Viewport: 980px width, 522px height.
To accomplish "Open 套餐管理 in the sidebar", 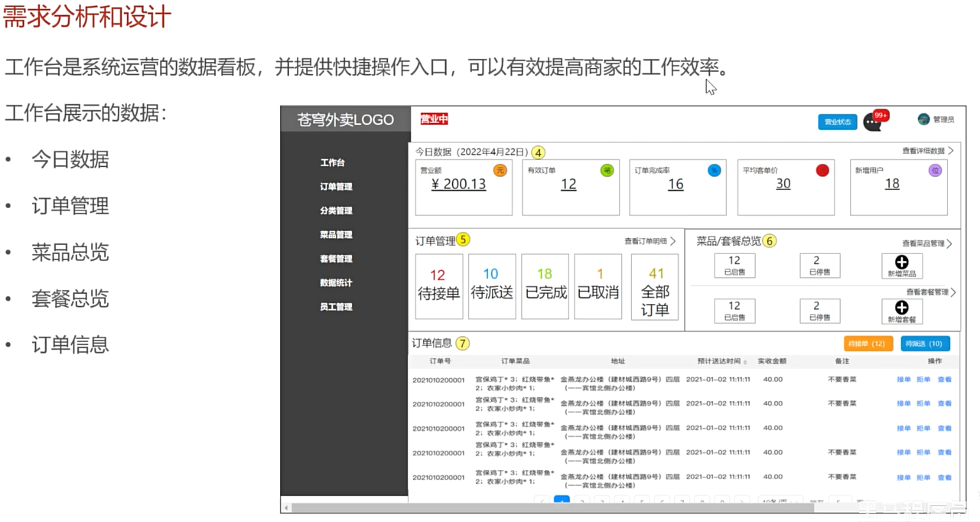I will [x=336, y=259].
